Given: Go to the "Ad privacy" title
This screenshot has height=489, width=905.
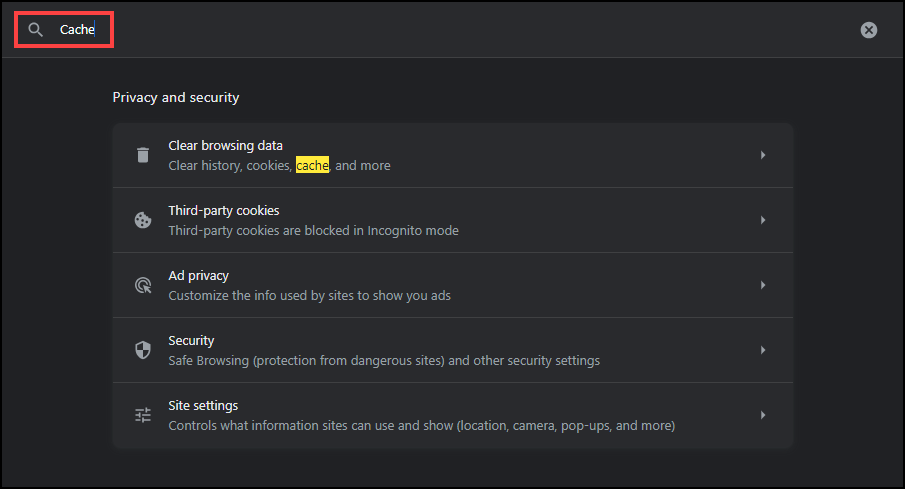Looking at the screenshot, I should (198, 276).
